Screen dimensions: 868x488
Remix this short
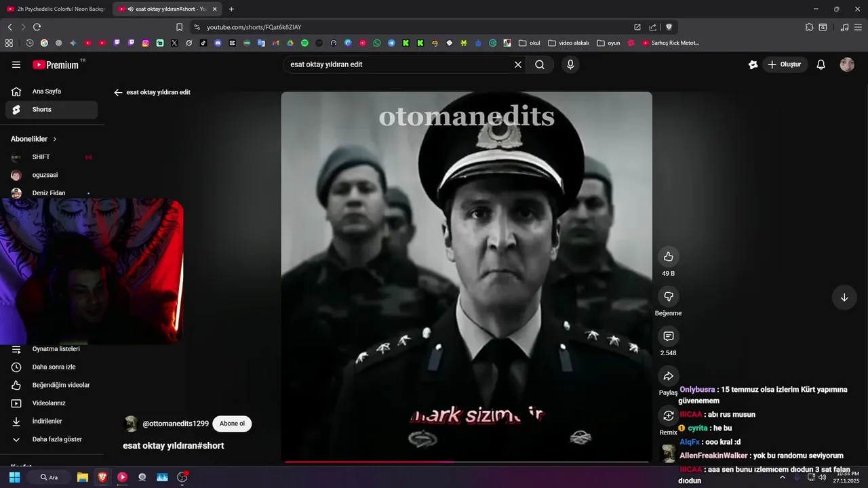[669, 415]
